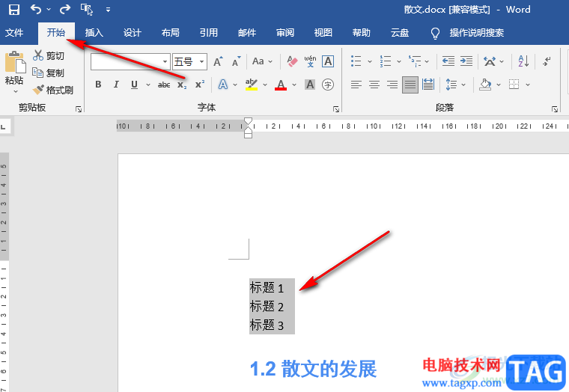Center align the text
569x392 pixels.
(x=374, y=85)
